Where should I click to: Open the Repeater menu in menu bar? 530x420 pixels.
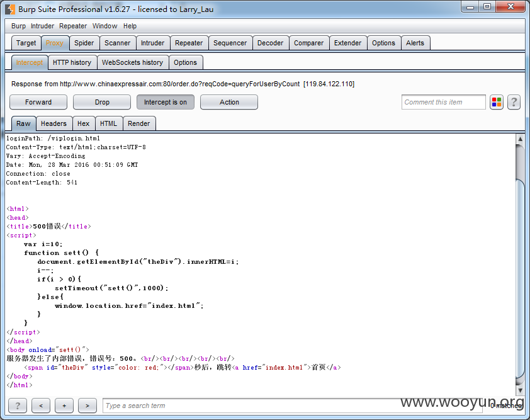pos(73,26)
